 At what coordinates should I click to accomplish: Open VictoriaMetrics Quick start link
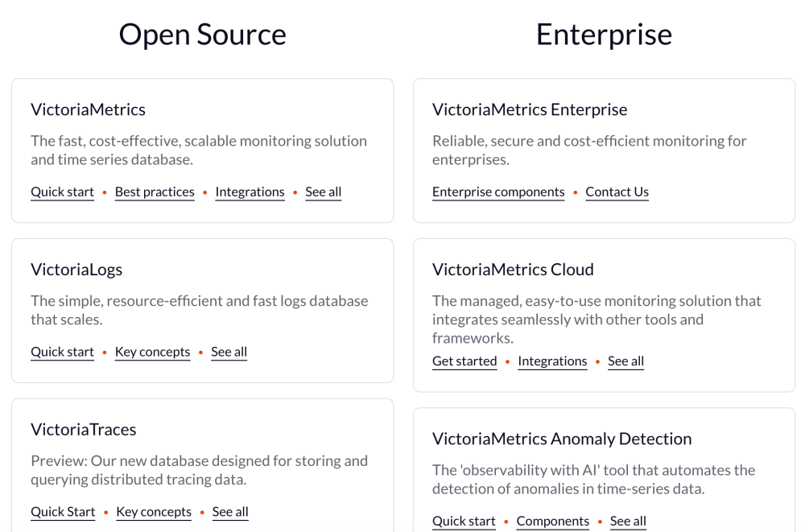[63, 192]
